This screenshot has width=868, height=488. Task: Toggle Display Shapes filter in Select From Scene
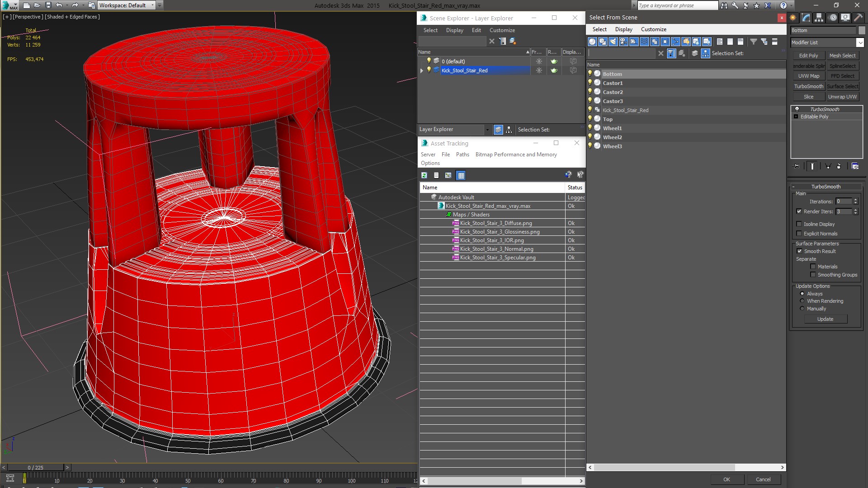(603, 42)
